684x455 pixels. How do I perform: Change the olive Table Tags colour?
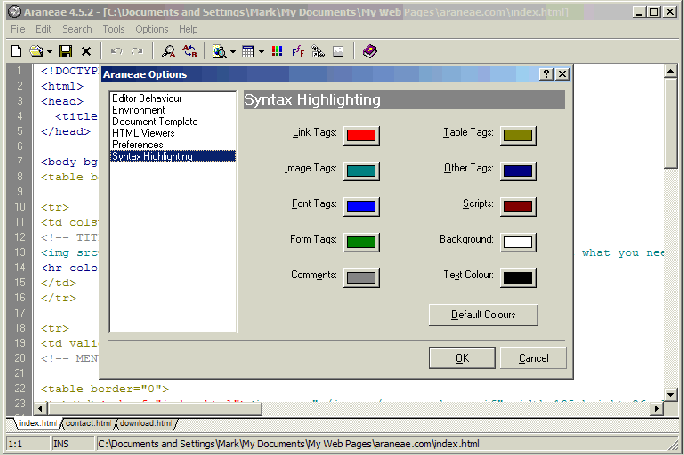click(518, 135)
